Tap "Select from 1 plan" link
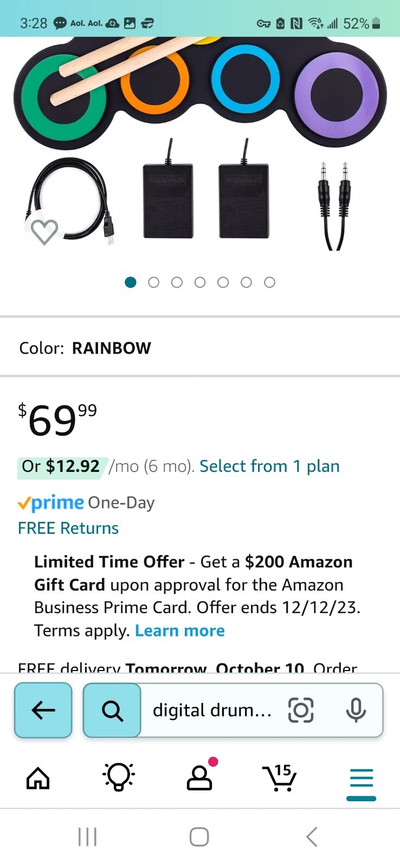The height and width of the screenshot is (868, 400). pos(269,466)
